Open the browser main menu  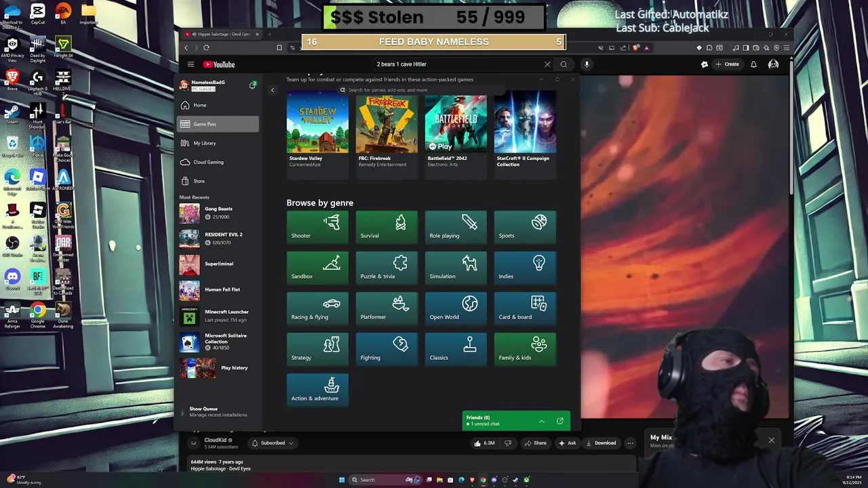(x=787, y=47)
